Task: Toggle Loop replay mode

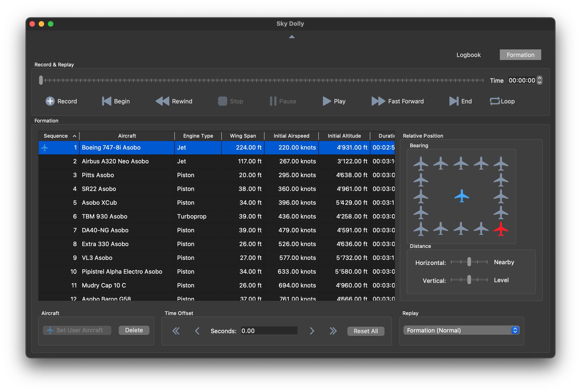Action: (x=495, y=101)
